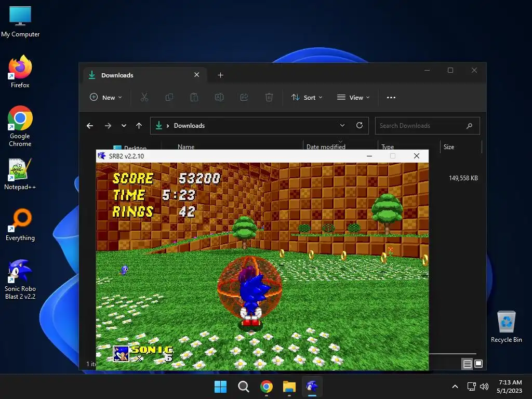The height and width of the screenshot is (399, 532).
Task: Click the Sonic lives icon in game HUD
Action: pos(121,353)
